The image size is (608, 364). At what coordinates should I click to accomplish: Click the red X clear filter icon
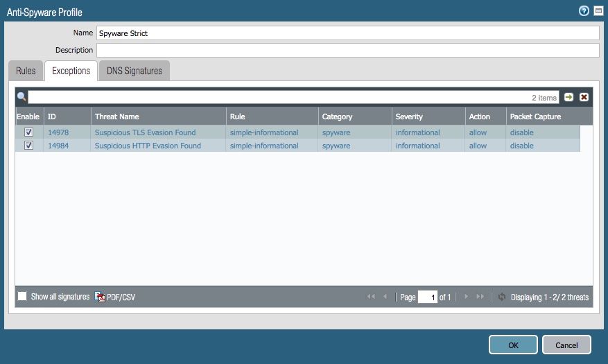coord(584,97)
